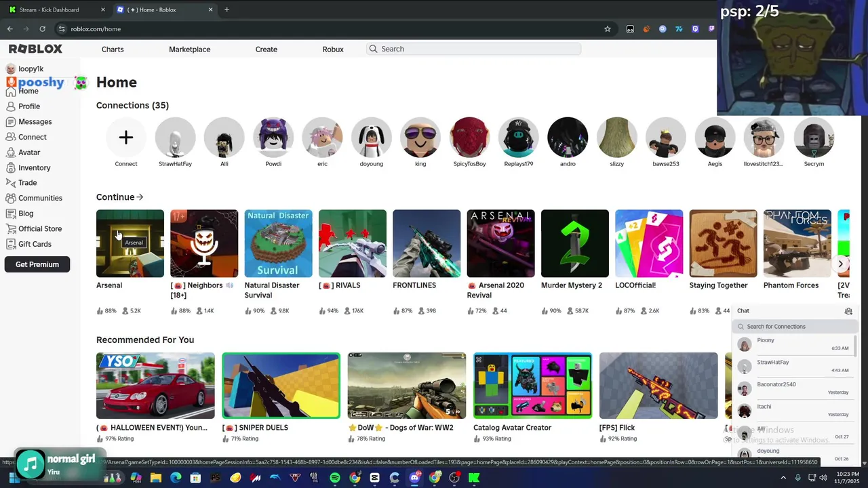
Task: Open Natural Disaster Survival game
Action: coord(278,243)
